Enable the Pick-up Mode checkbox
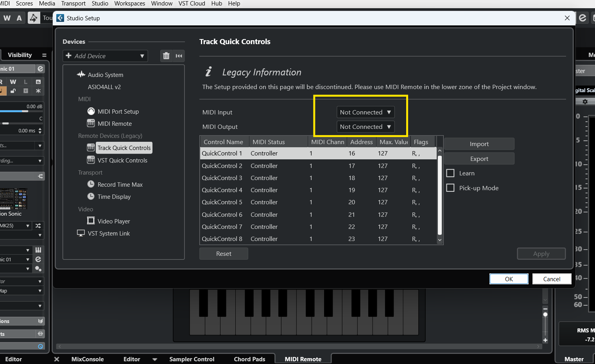Screen dimensions: 595x364 point(450,188)
